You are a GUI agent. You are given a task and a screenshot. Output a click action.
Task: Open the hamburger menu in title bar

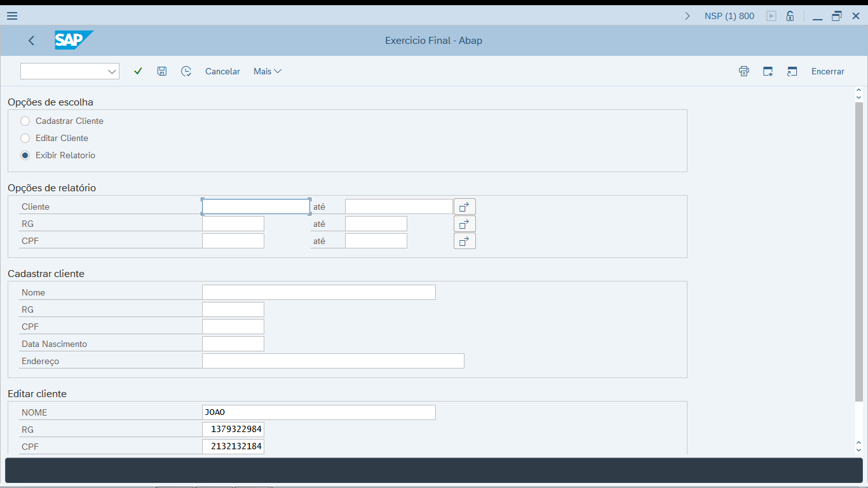tap(12, 16)
